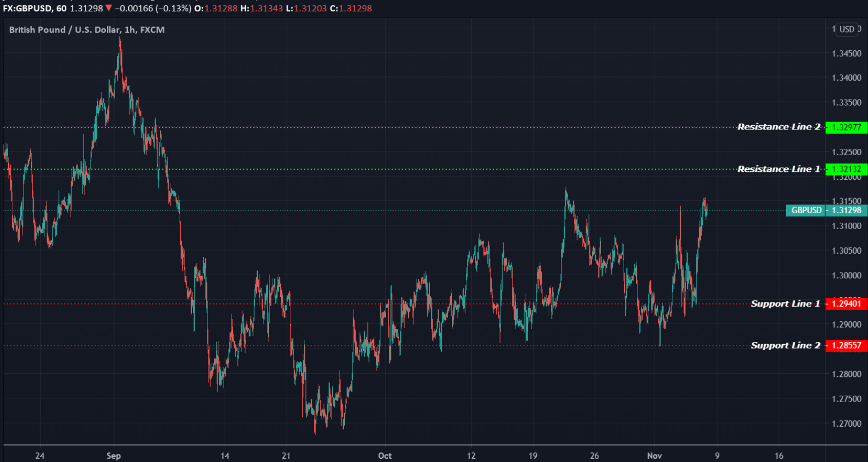Click the high value H:1.31343
This screenshot has width=868, height=462.
pos(262,9)
